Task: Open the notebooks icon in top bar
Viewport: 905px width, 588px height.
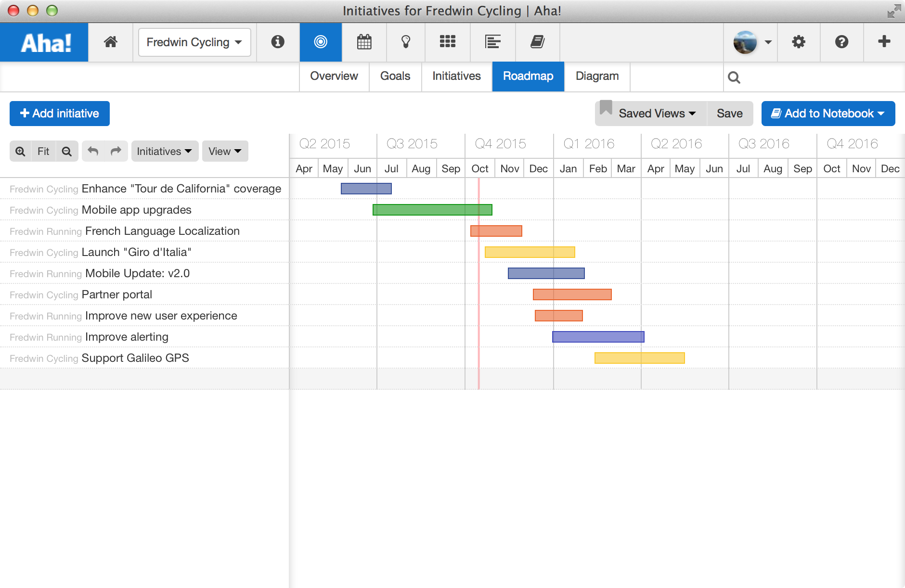Action: [x=537, y=42]
